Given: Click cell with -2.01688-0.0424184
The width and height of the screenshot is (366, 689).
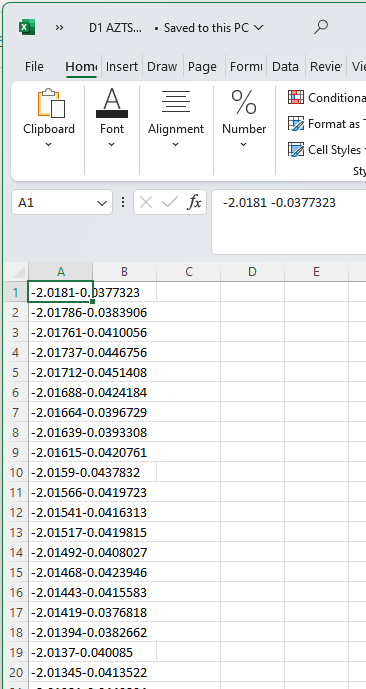Looking at the screenshot, I should pyautogui.click(x=61, y=392).
